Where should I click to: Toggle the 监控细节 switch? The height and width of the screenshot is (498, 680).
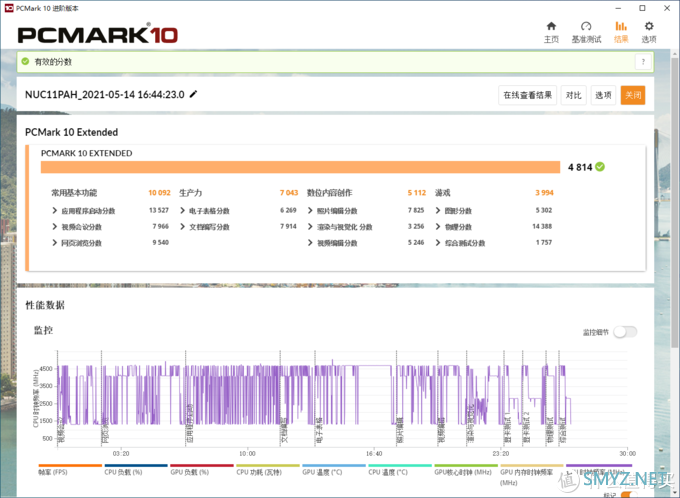625,332
